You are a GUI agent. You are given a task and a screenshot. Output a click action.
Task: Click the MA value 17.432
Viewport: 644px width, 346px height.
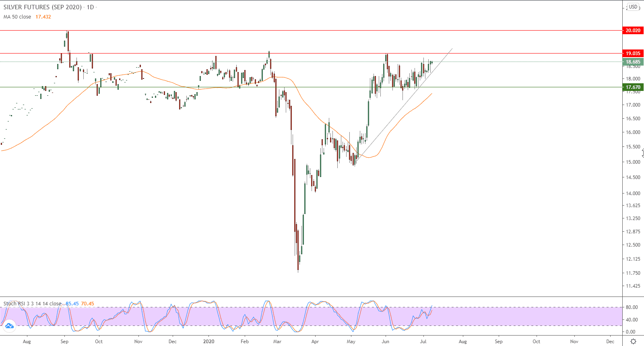[43, 17]
